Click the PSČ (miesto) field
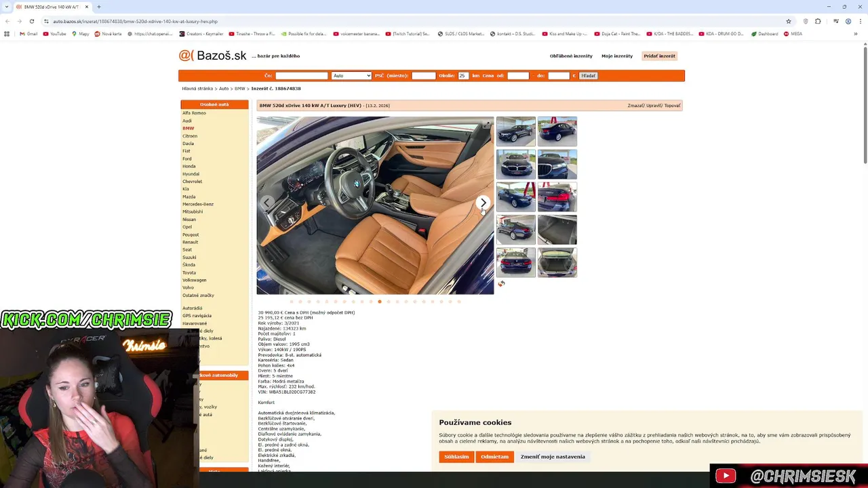The image size is (868, 488). [423, 76]
